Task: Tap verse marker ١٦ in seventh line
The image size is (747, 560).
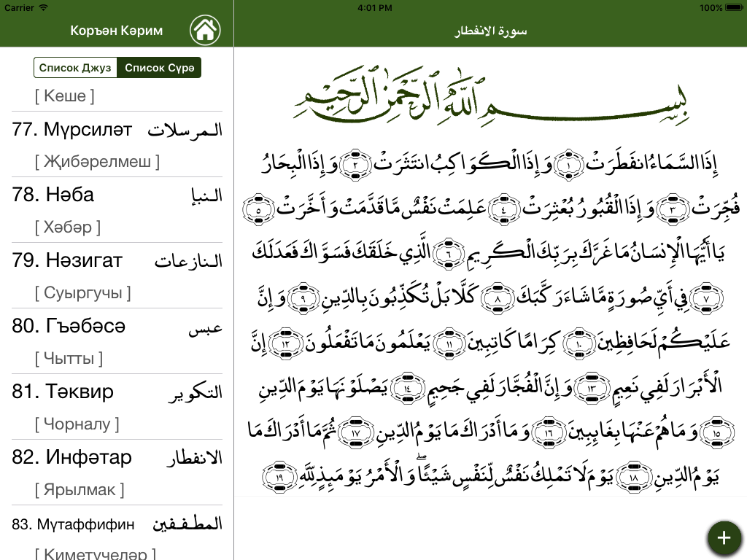Action: [548, 432]
